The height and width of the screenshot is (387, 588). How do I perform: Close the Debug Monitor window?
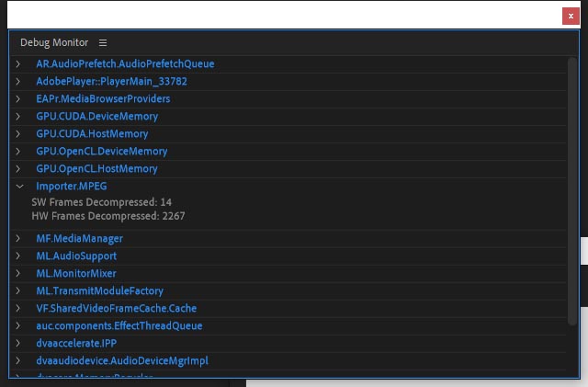(x=571, y=16)
